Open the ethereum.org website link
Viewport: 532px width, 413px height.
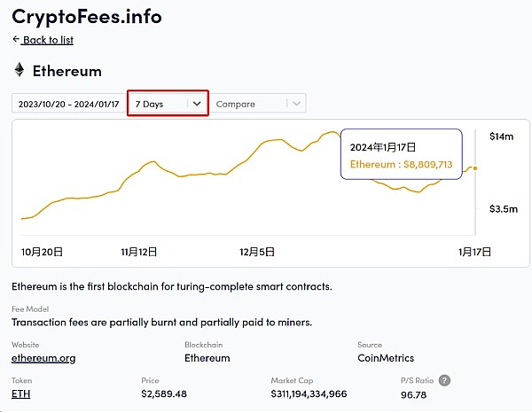[x=43, y=358]
